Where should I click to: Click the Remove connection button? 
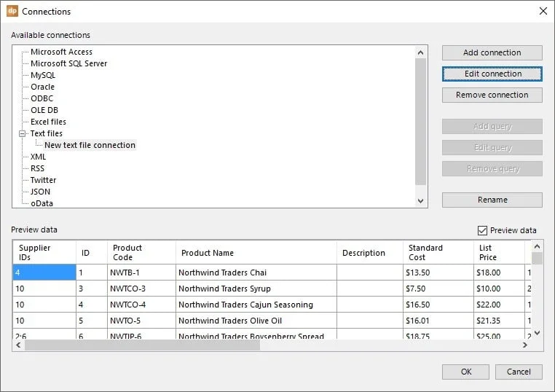click(492, 95)
